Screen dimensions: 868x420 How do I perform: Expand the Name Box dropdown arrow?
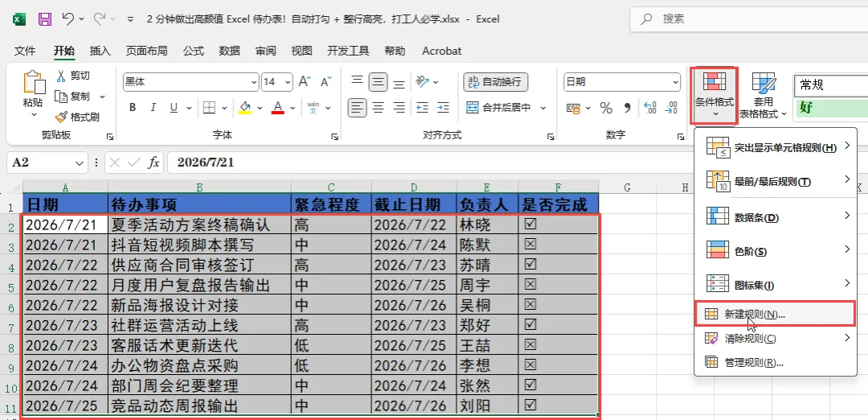[77, 163]
